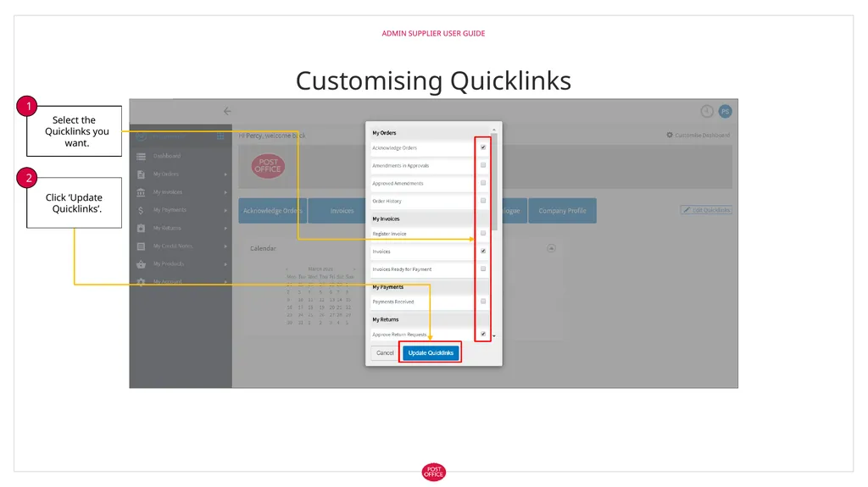Click the dialog scrollbar thumb
This screenshot has height=487, width=868.
[x=494, y=181]
